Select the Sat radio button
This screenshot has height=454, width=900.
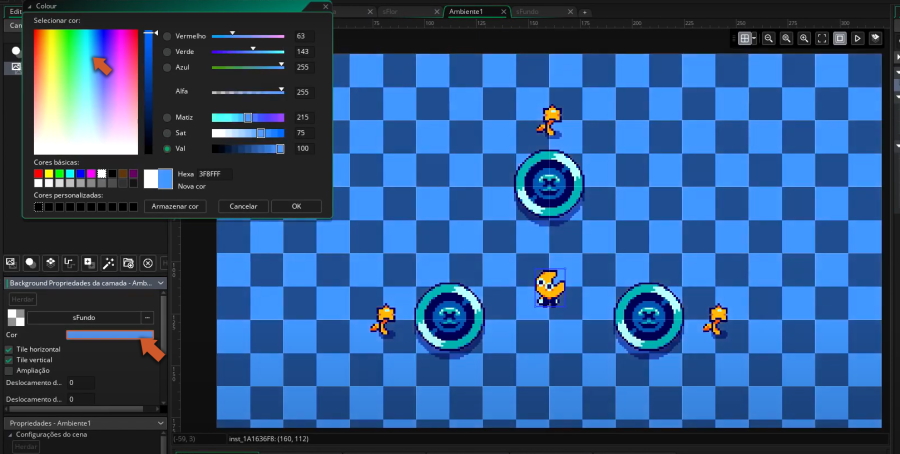click(x=167, y=133)
